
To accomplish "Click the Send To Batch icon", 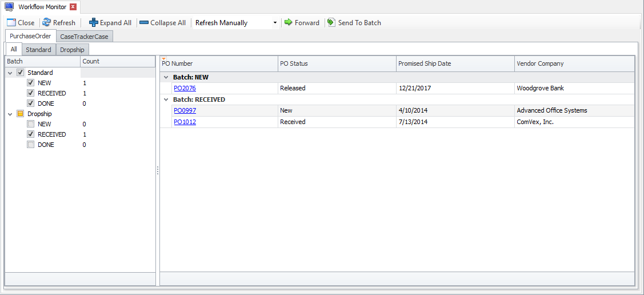I will click(x=331, y=23).
